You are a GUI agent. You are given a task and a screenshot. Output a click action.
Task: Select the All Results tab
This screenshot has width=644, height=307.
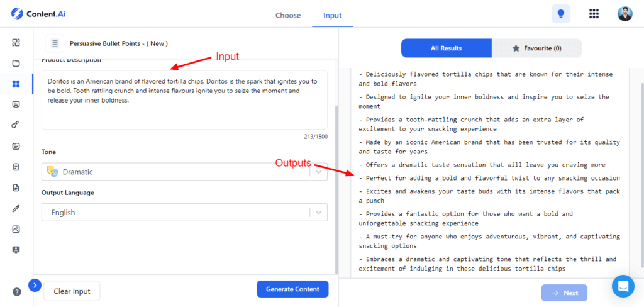click(447, 48)
